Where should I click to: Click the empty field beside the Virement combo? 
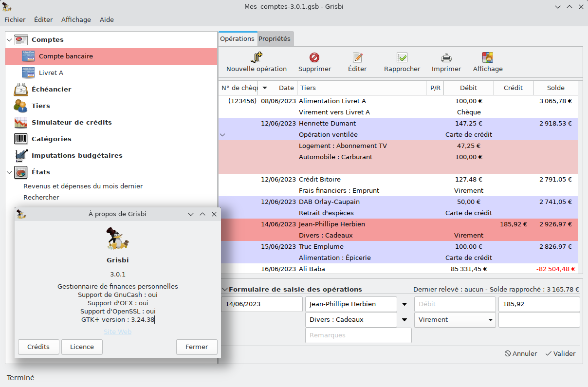(x=539, y=320)
